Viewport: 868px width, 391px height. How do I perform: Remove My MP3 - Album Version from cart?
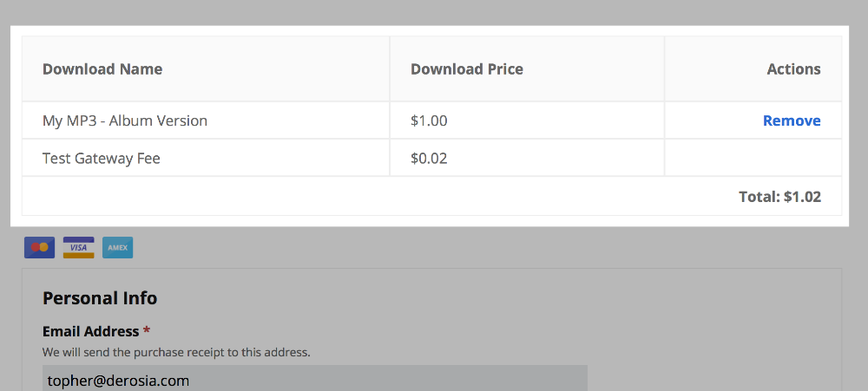[792, 121]
